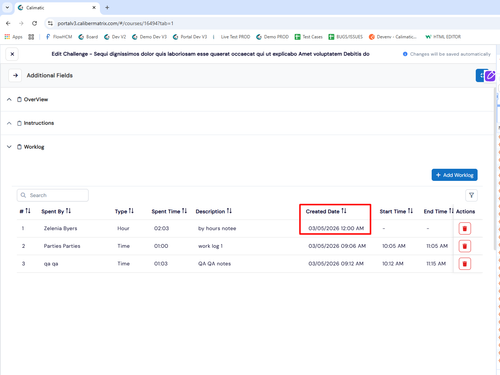
Task: Open the Apps bookmark shortcut
Action: [x=13, y=37]
